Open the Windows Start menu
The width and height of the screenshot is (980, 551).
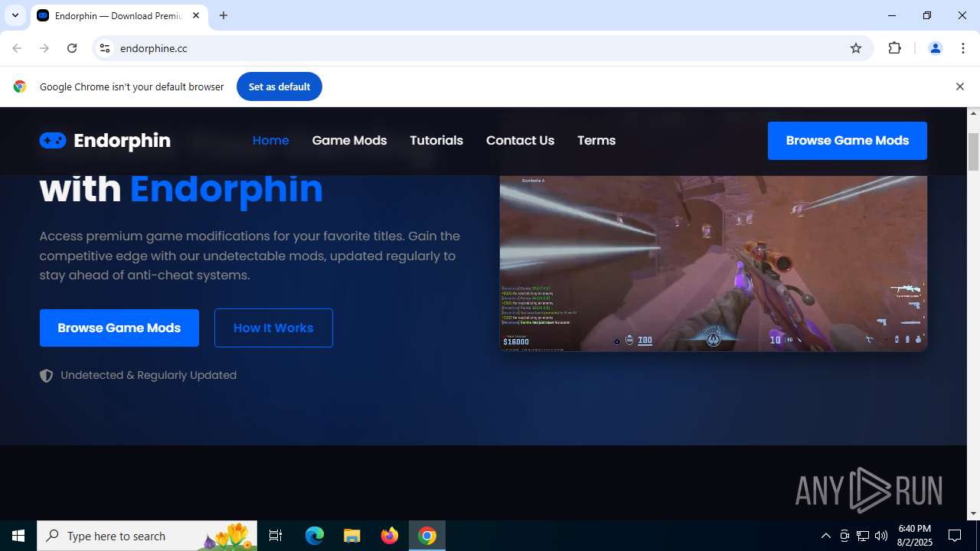[18, 536]
